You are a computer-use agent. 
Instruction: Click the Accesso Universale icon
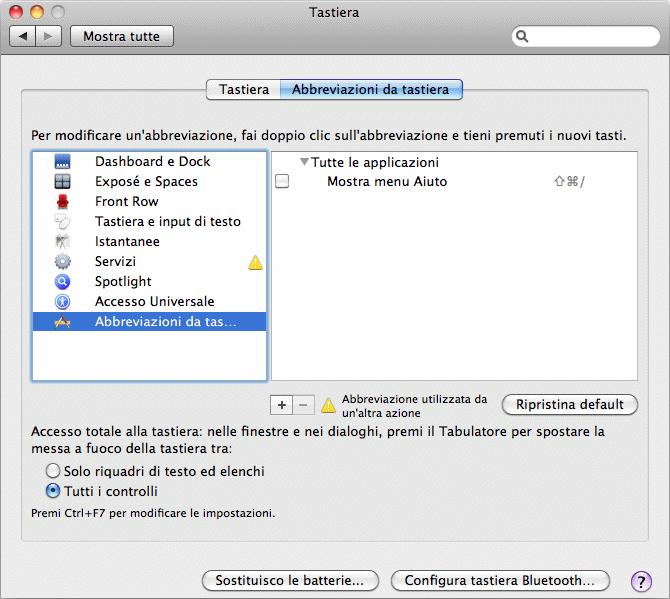(62, 302)
